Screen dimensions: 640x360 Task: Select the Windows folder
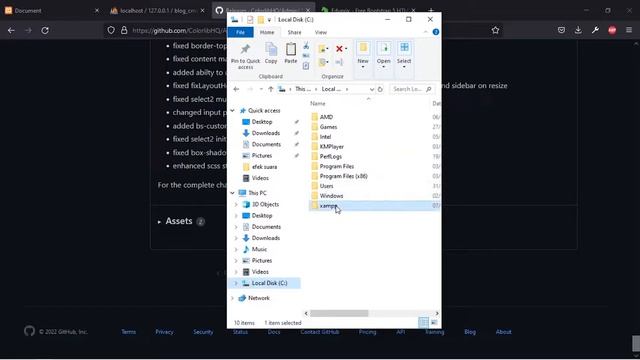(331, 196)
